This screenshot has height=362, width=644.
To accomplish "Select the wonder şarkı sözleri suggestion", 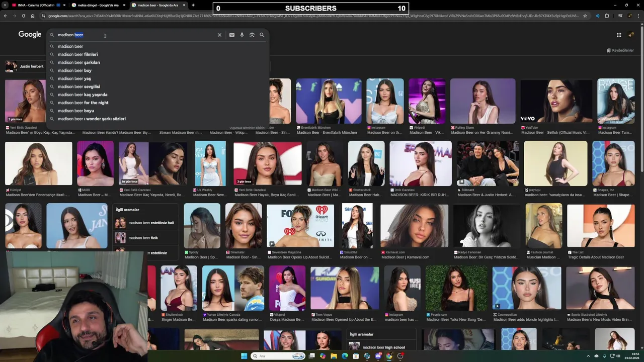I will pyautogui.click(x=158, y=119).
